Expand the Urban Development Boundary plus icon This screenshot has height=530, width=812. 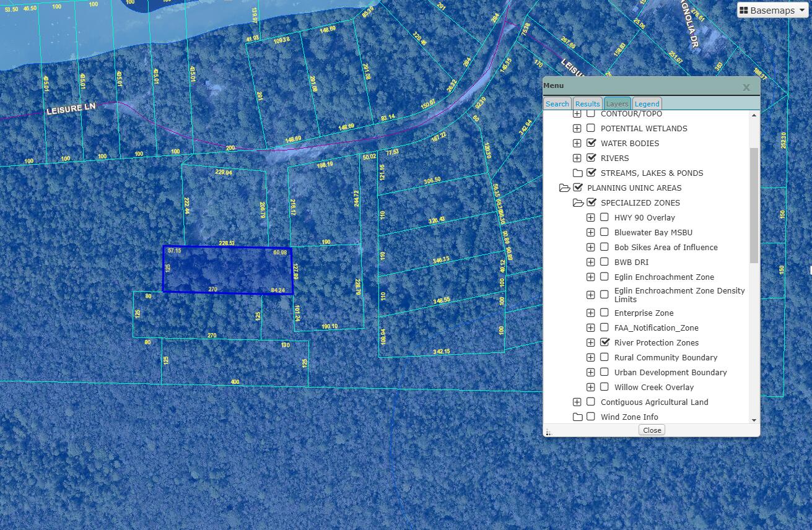click(x=591, y=372)
